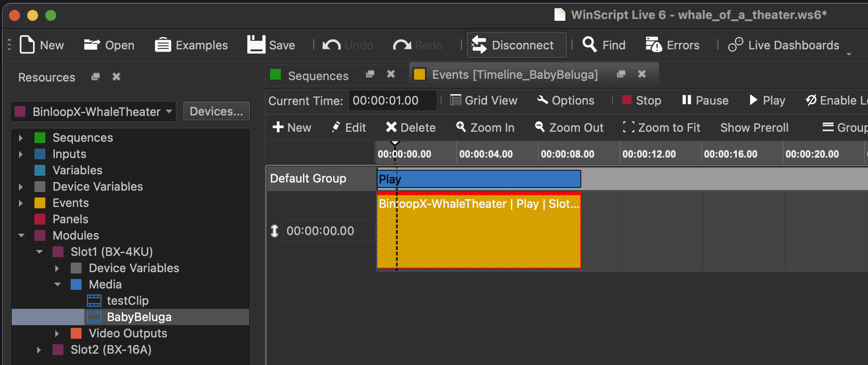Click the Find magnifier icon
The width and height of the screenshot is (868, 365).
tap(589, 45)
